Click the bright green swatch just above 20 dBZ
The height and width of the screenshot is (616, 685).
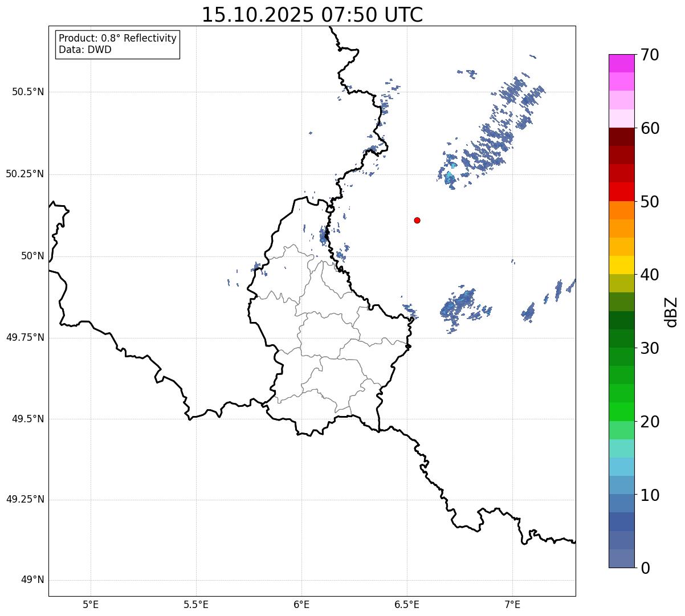[x=621, y=412]
